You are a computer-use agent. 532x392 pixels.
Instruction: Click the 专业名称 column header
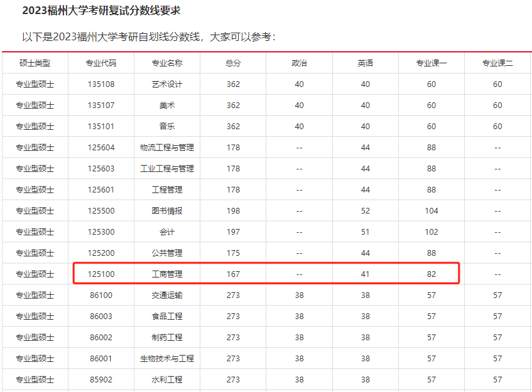pyautogui.click(x=167, y=63)
